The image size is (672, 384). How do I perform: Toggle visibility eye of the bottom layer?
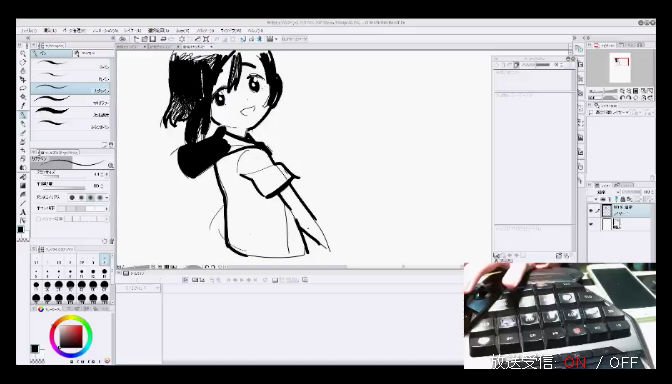click(590, 224)
